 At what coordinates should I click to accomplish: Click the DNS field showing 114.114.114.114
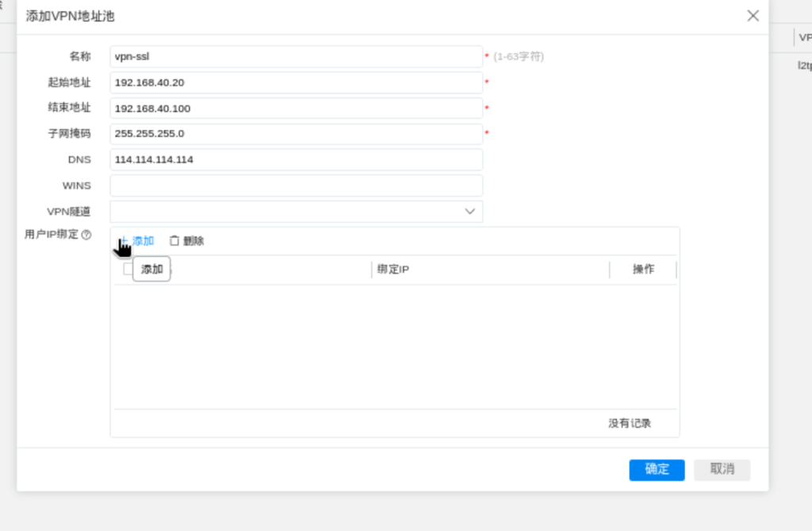tap(296, 159)
